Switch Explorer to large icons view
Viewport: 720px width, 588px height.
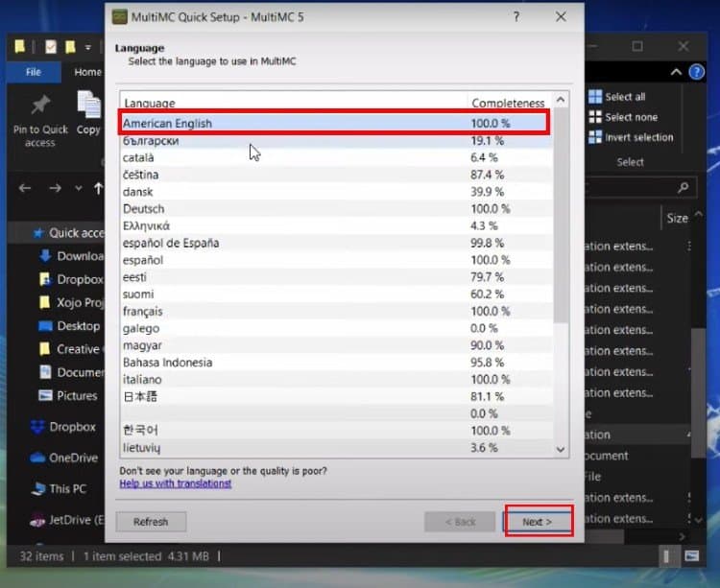[x=691, y=556]
